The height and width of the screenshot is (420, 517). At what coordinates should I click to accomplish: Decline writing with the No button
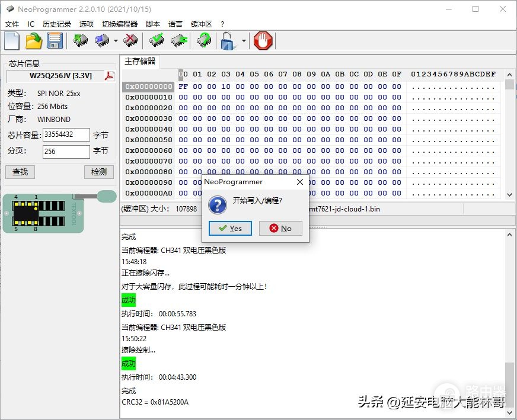[280, 228]
